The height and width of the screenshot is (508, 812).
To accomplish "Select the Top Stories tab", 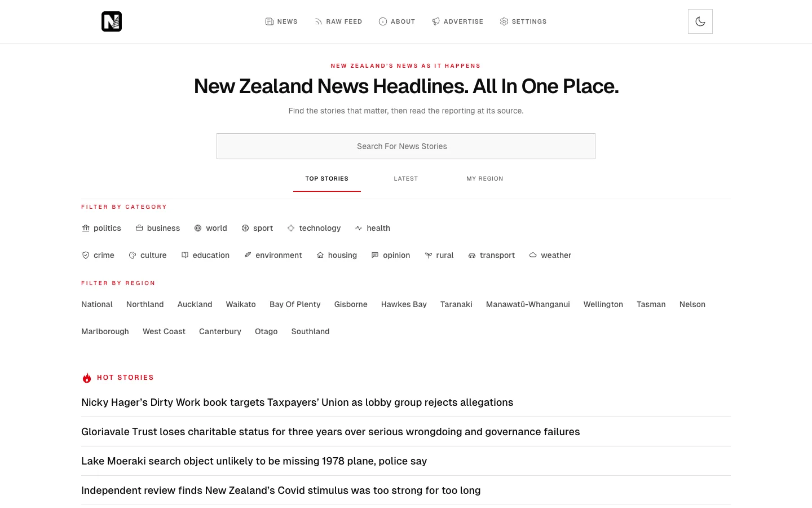I will pos(327,178).
